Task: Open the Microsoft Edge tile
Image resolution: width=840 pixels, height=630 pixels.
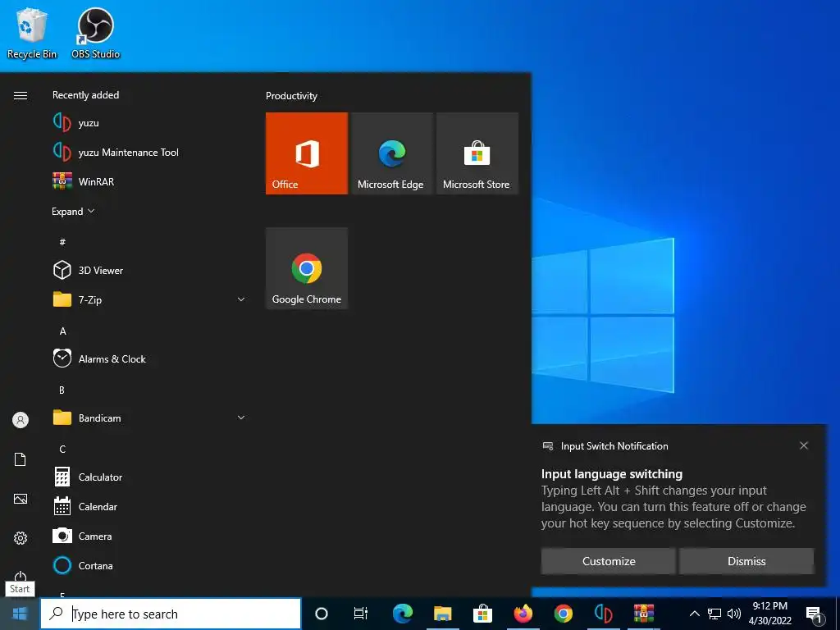Action: [391, 153]
